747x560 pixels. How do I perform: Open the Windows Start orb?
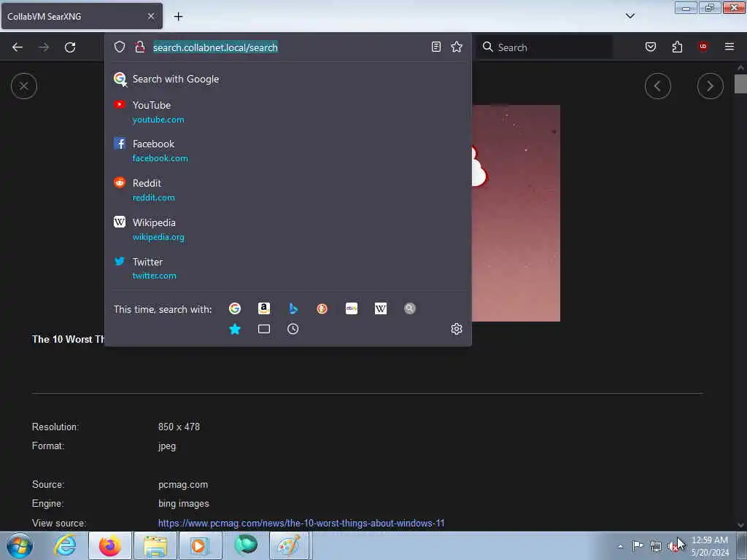(x=20, y=545)
